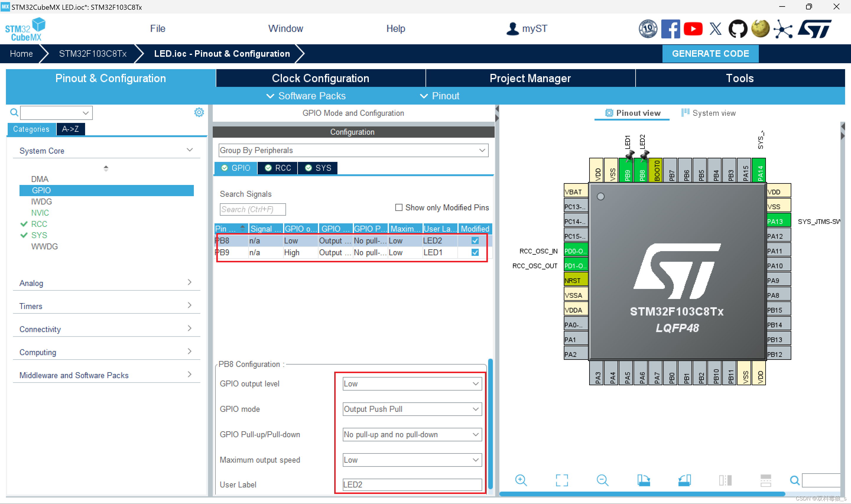Click the pin search magnifier icon
851x504 pixels.
[795, 480]
